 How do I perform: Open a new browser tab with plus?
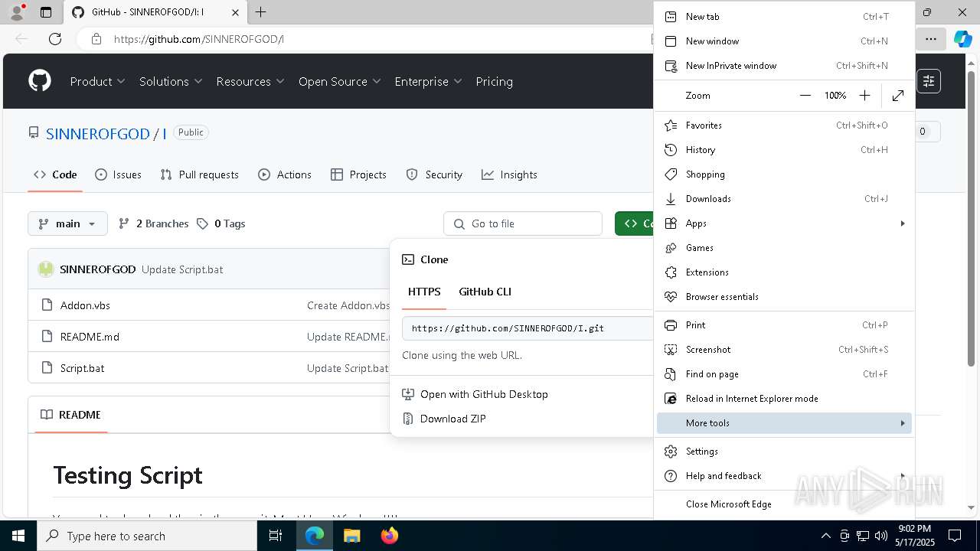(x=260, y=12)
